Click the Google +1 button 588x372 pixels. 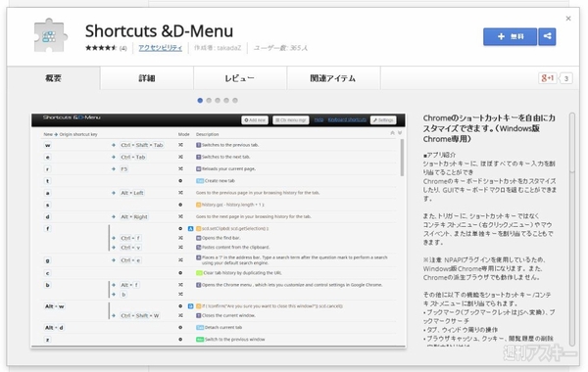(548, 78)
